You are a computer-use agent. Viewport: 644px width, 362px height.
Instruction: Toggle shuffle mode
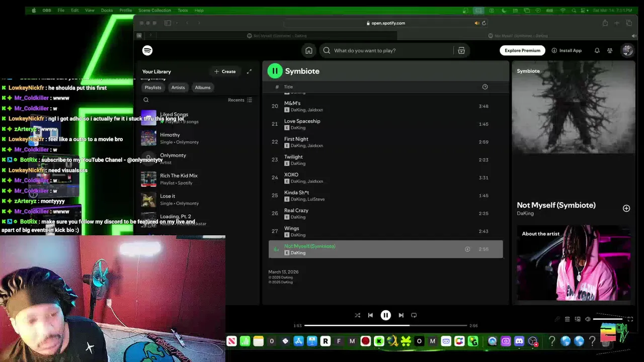click(357, 315)
